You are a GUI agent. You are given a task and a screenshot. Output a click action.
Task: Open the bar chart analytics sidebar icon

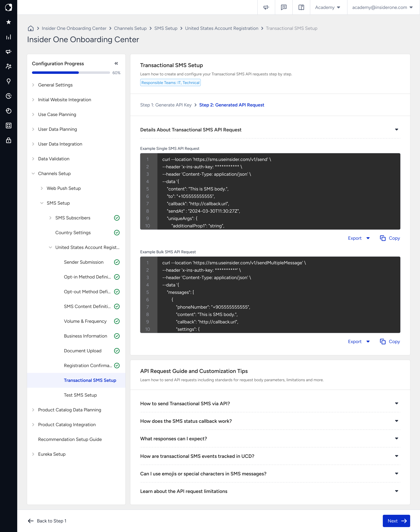[x=9, y=37]
